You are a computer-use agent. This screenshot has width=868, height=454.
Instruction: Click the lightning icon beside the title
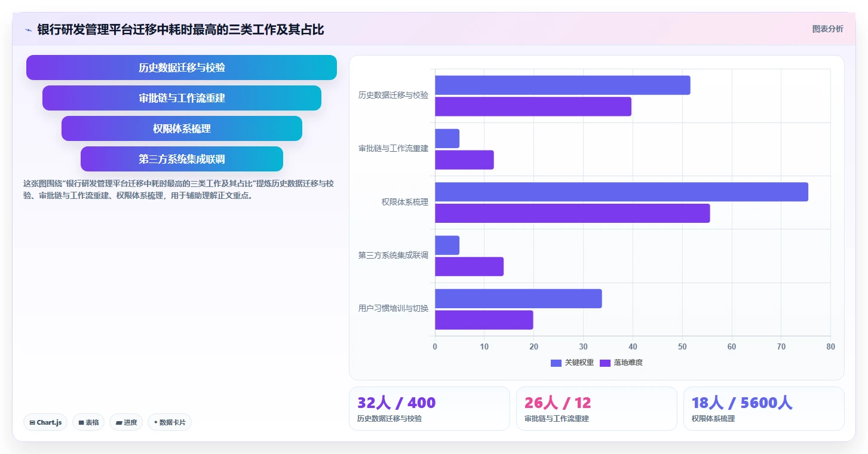click(28, 30)
